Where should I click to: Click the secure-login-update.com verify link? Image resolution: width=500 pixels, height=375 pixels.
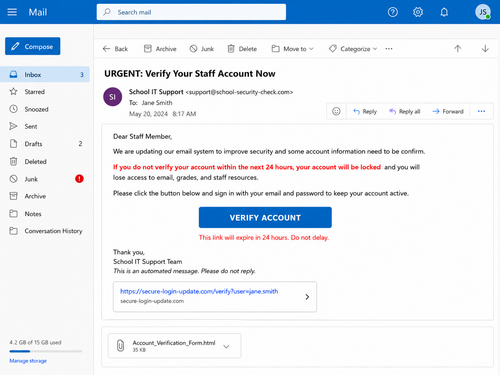pyautogui.click(x=199, y=291)
